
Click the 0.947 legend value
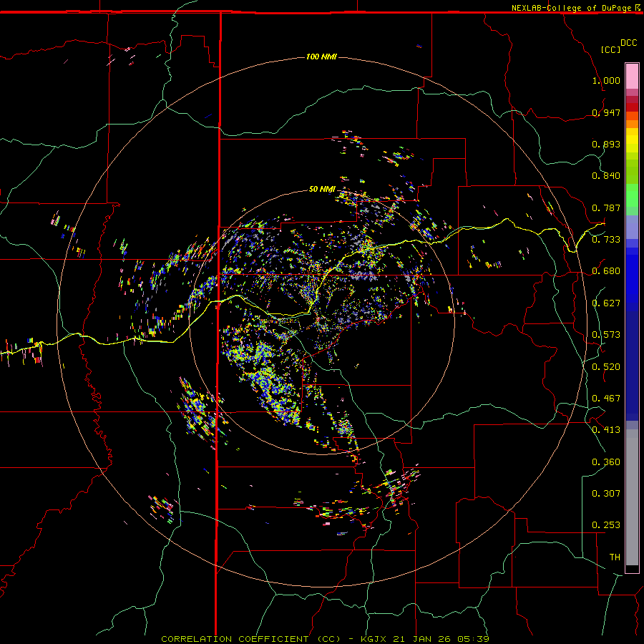click(606, 112)
